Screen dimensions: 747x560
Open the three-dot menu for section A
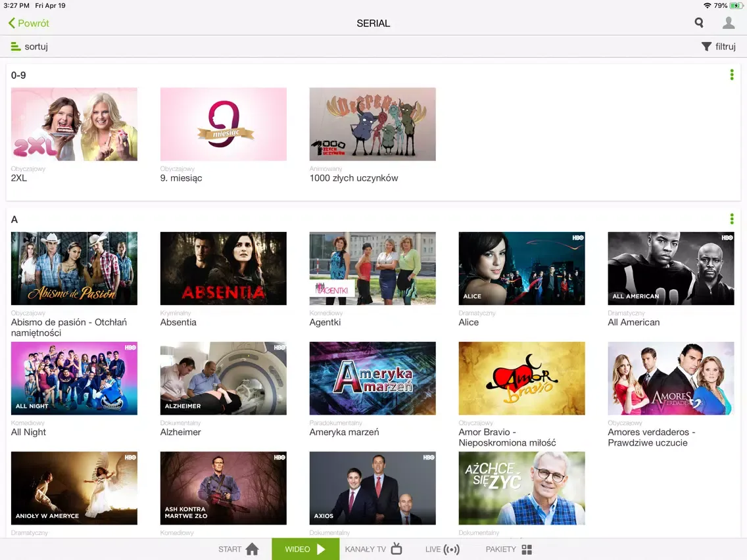point(732,219)
